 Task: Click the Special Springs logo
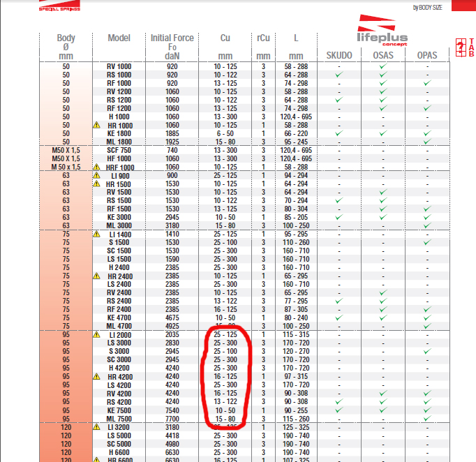coord(59,6)
